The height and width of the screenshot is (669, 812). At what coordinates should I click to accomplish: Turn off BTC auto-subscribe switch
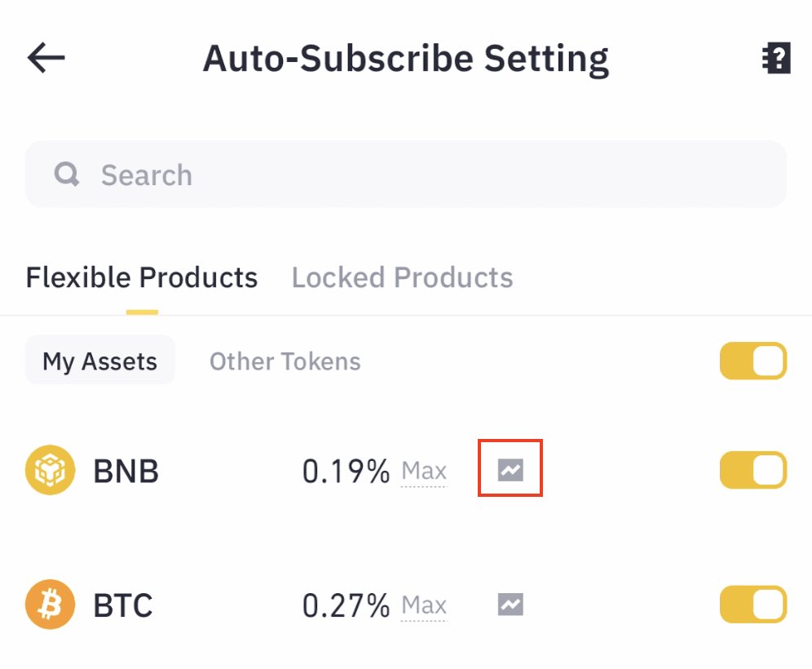pos(752,605)
